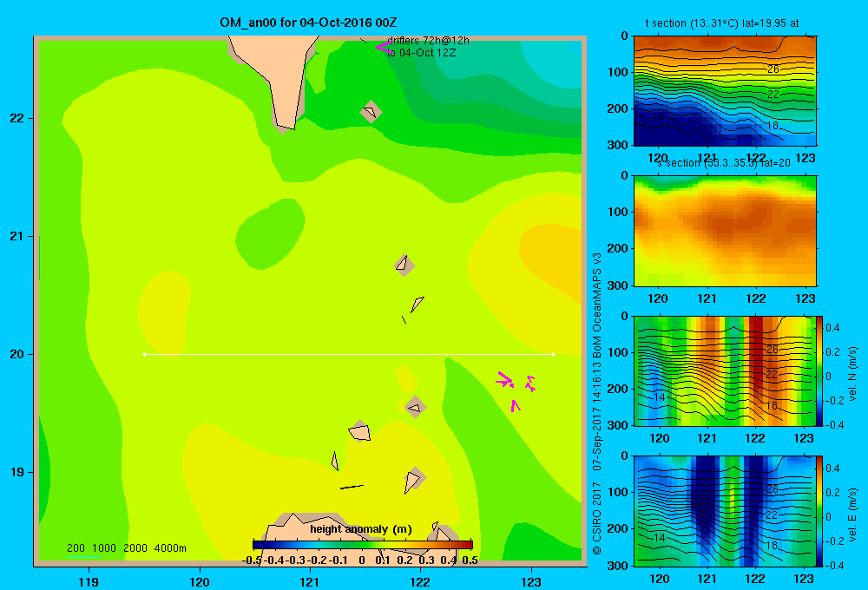
Task: Click longitude label 123 on main map axis
Action: [x=531, y=581]
